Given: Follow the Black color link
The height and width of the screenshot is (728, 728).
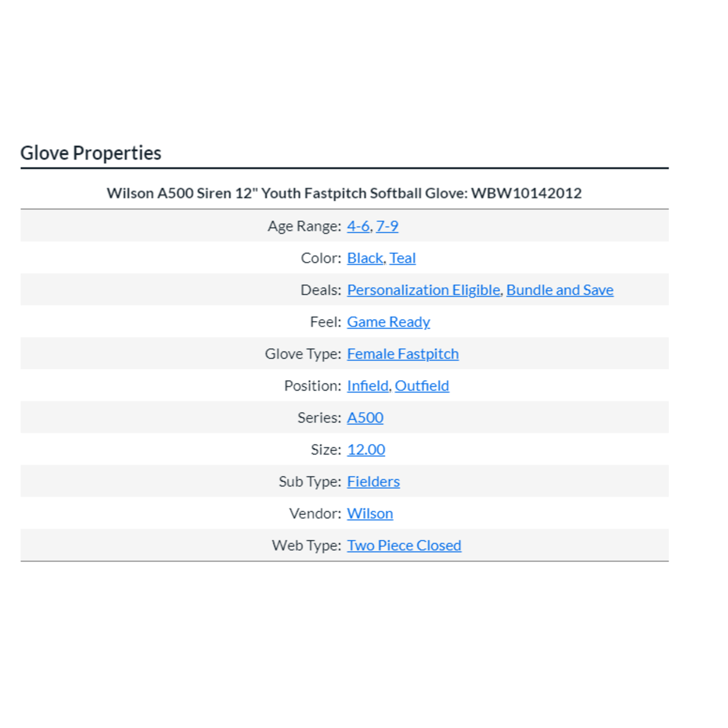Looking at the screenshot, I should [365, 258].
